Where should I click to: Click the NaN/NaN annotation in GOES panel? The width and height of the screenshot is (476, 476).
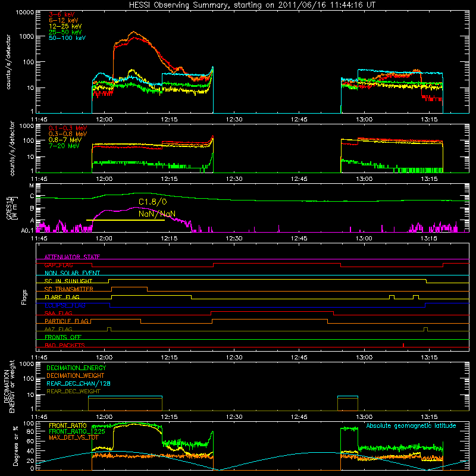click(x=157, y=214)
